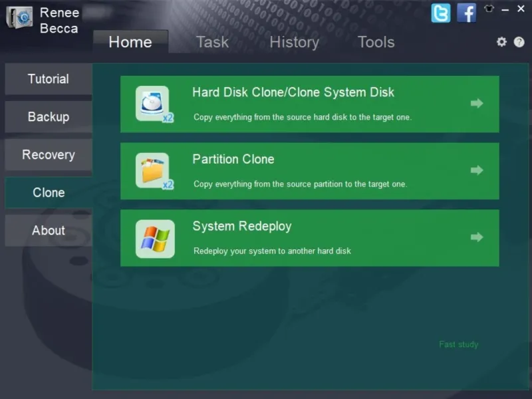532x399 pixels.
Task: Open settings via the gear icon
Action: (501, 42)
